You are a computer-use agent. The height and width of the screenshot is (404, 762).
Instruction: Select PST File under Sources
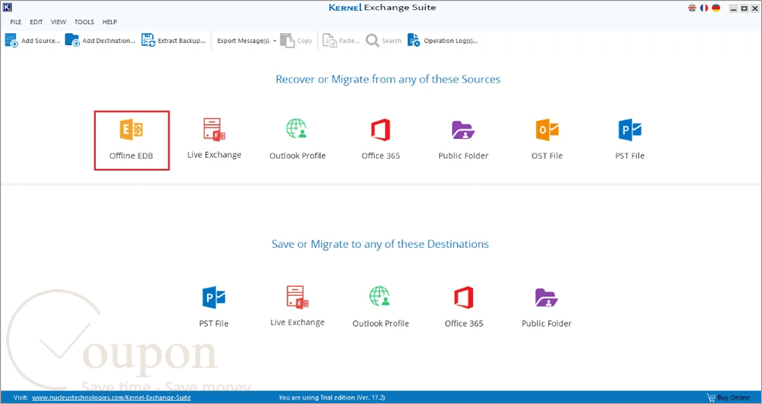point(630,139)
